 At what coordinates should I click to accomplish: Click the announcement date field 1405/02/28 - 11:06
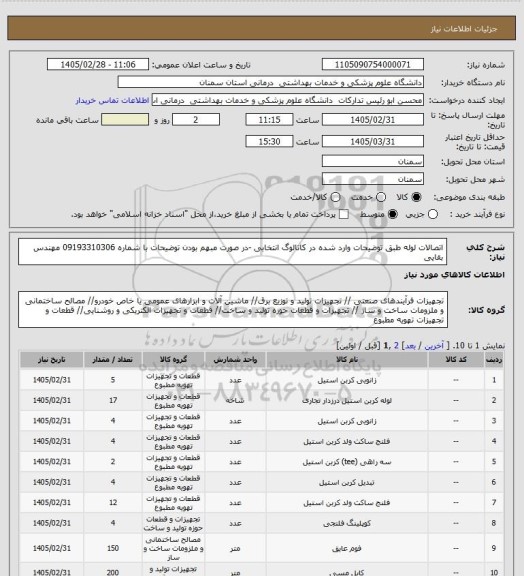click(x=98, y=65)
